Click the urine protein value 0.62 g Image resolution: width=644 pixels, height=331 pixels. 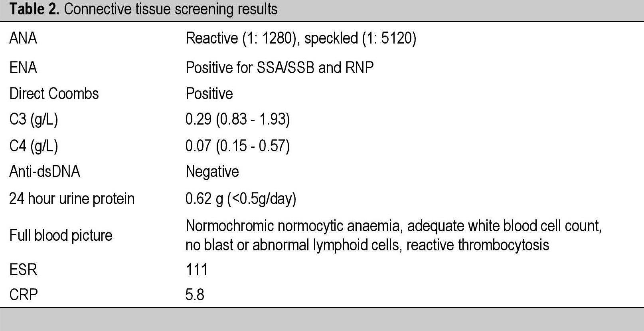(205, 199)
